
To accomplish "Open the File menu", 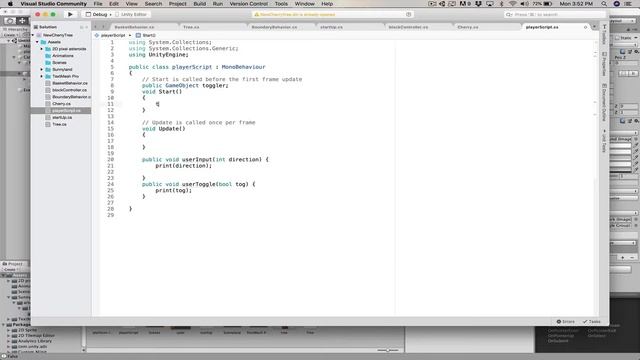I will 98,4.
